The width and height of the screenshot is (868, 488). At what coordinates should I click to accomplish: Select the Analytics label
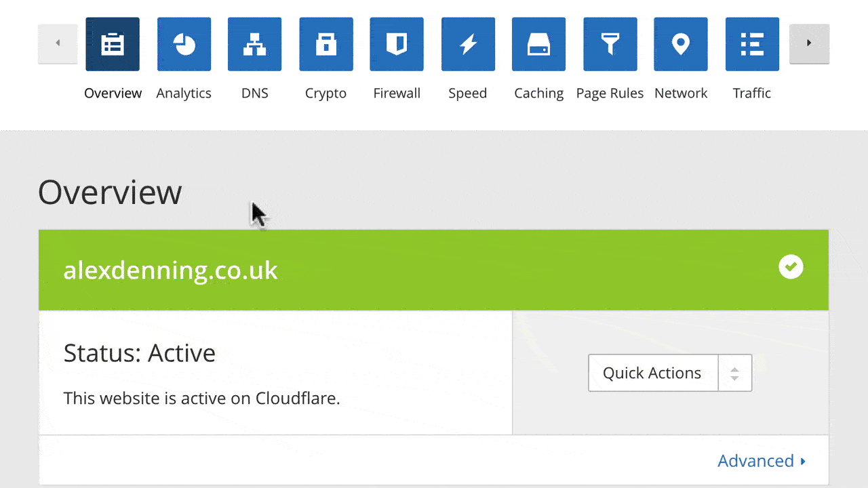pos(184,94)
